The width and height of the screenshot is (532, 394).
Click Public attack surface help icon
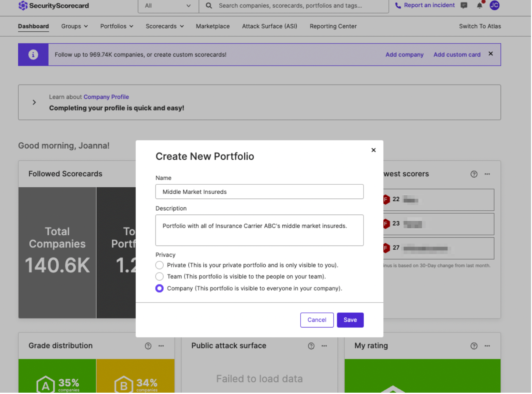pos(311,346)
